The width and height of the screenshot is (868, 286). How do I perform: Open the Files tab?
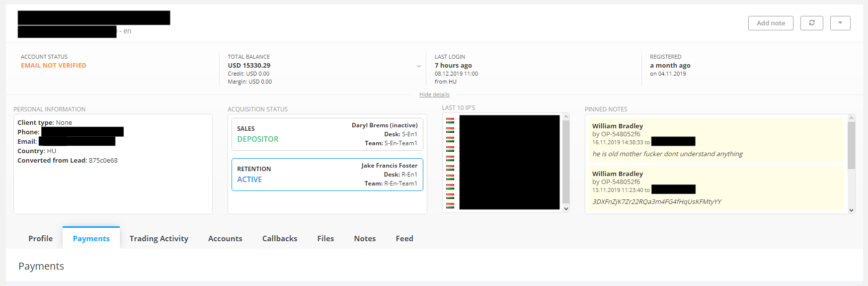click(x=325, y=238)
